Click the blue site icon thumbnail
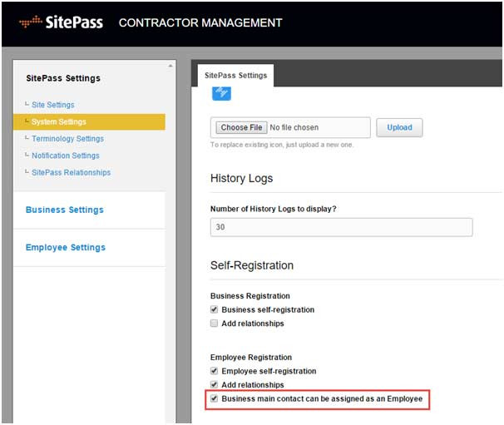The height and width of the screenshot is (425, 504). (x=221, y=93)
